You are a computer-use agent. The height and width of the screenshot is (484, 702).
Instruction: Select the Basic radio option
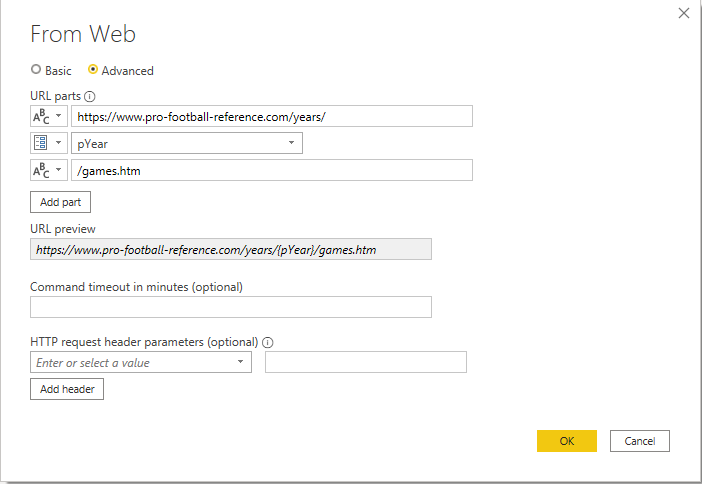click(36, 70)
